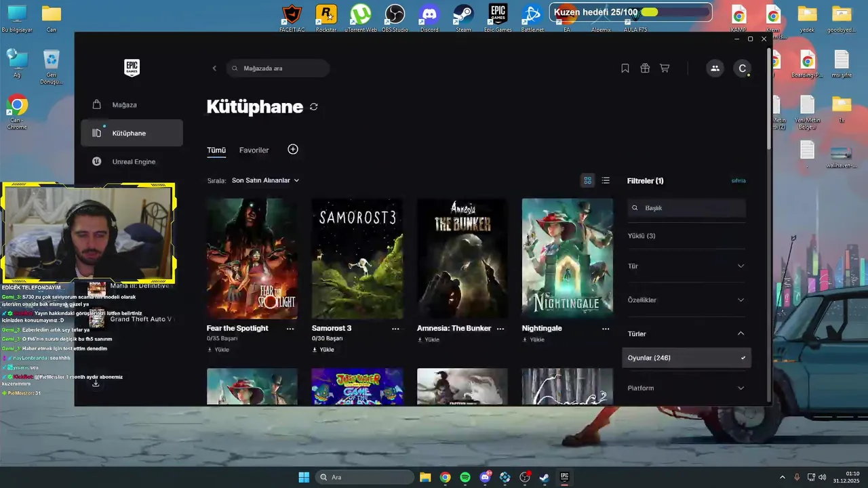Image resolution: width=868 pixels, height=488 pixels.
Task: Refresh library with icon next to Kütüphane
Action: tap(313, 107)
